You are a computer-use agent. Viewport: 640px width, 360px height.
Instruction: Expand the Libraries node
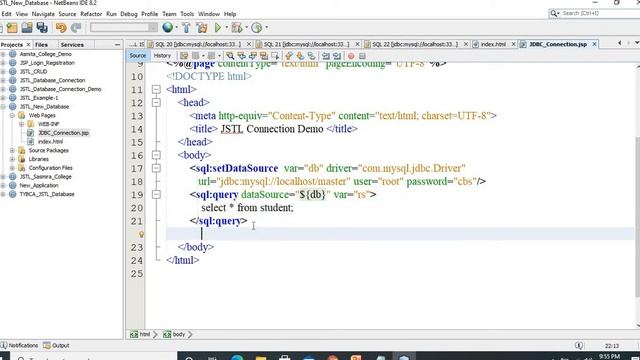12,159
